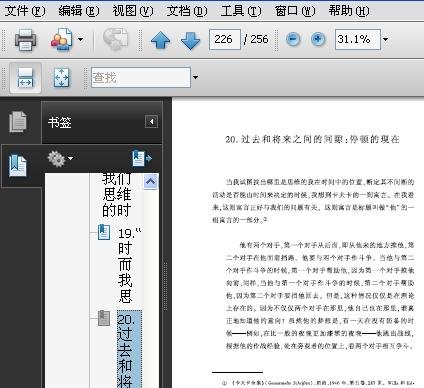The image size is (424, 388).
Task: Click the bookmark icon beside 19.
Action: (104, 232)
